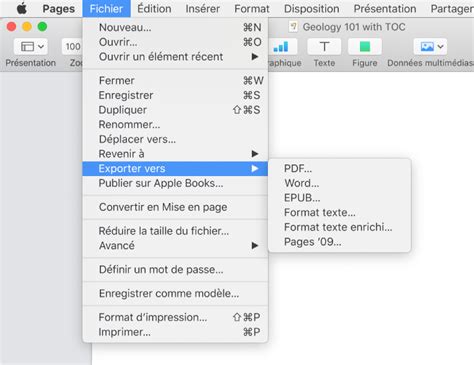Click the green fullscreen window button
This screenshot has height=365, width=474.
(x=42, y=26)
